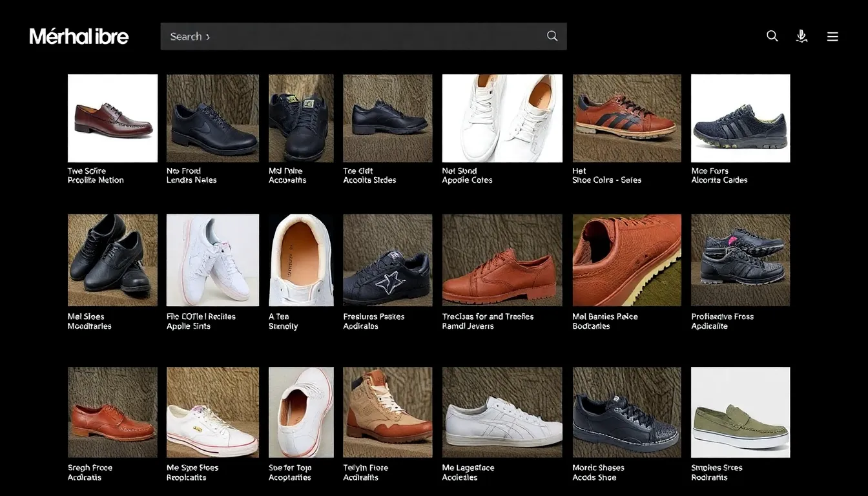Select the tan leather shoe close-up, middle row right

click(x=626, y=260)
